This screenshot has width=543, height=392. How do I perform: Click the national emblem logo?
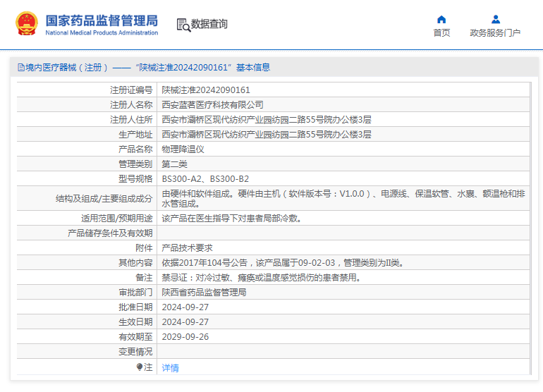pyautogui.click(x=27, y=23)
